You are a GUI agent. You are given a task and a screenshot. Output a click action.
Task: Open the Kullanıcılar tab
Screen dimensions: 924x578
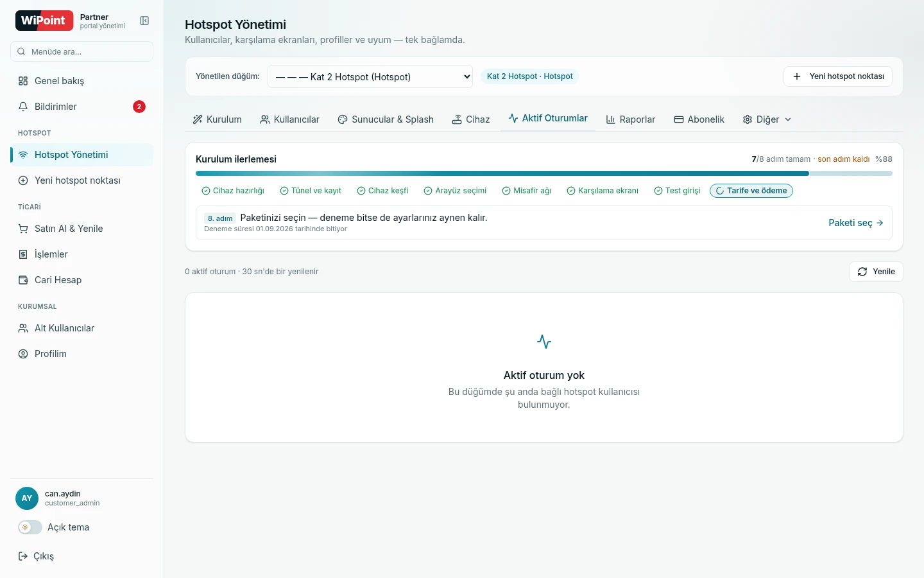[x=289, y=119]
